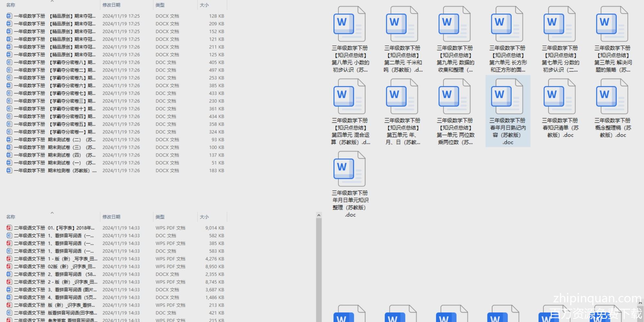The width and height of the screenshot is (644, 322).
Task: Open the 第八单元 小数的初步认识 Word document icon
Action: (x=349, y=24)
